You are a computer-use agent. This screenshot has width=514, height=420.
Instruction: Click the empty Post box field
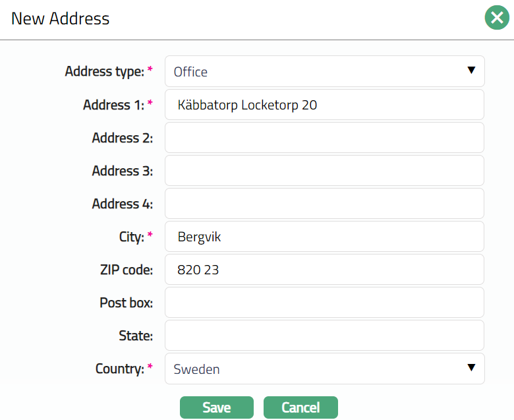(324, 303)
